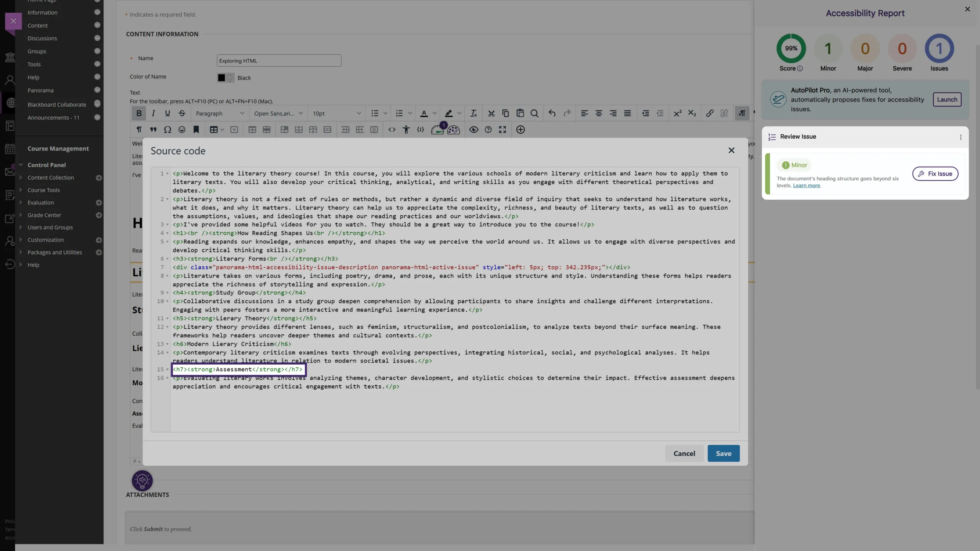
Task: Open the source code view icon
Action: [x=392, y=130]
